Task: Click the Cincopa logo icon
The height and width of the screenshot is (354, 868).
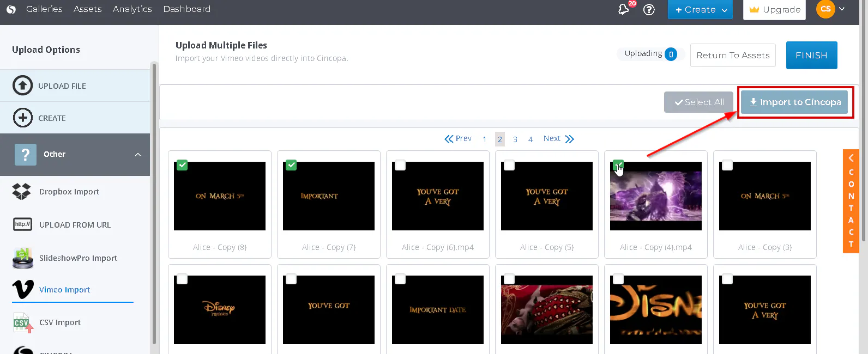Action: click(x=11, y=9)
